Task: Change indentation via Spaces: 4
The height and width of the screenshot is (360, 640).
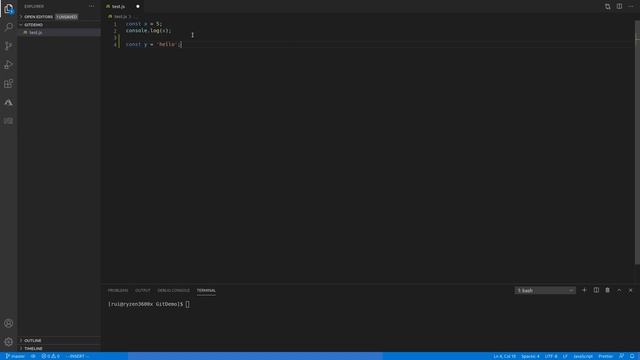Action: pos(530,356)
